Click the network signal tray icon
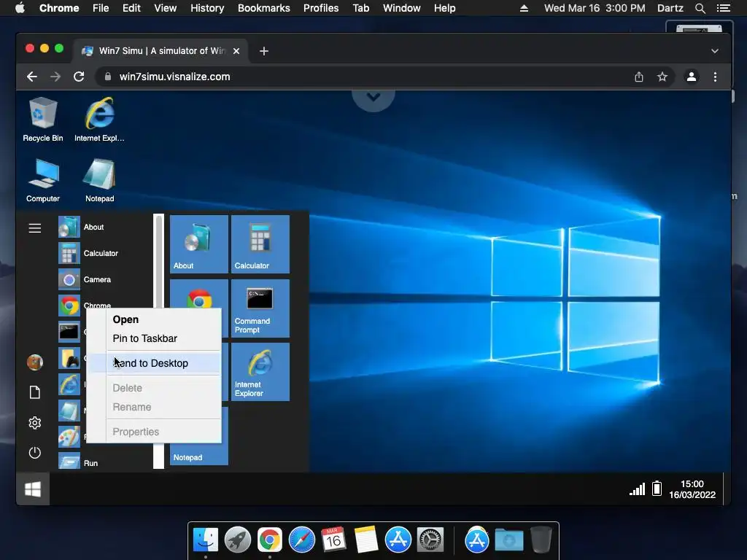Image resolution: width=747 pixels, height=560 pixels. [x=637, y=489]
